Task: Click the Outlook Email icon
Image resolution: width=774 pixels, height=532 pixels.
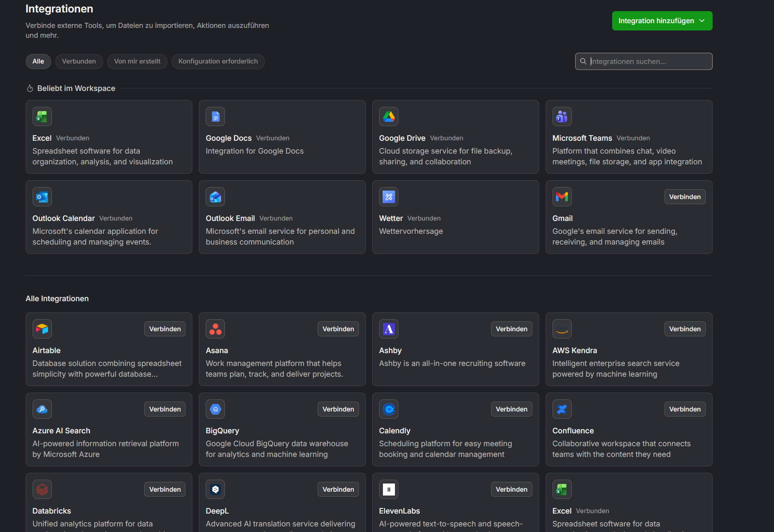Action: click(216, 197)
